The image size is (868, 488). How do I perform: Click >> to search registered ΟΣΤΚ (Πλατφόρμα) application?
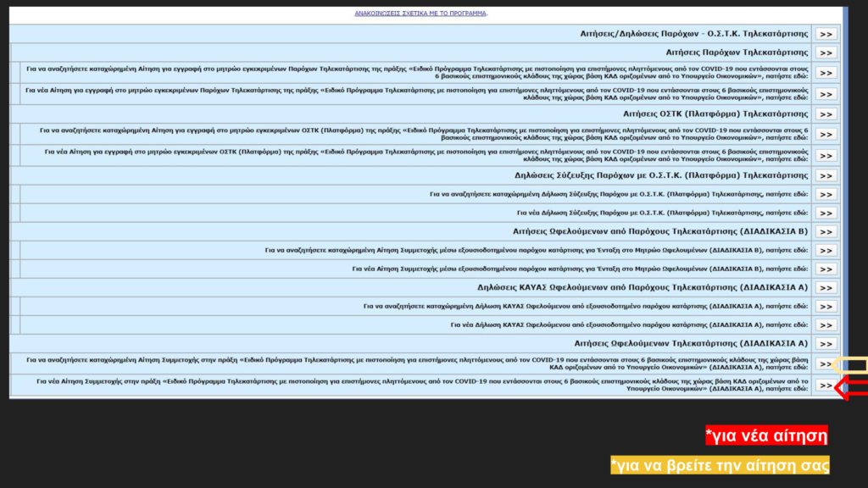(826, 135)
